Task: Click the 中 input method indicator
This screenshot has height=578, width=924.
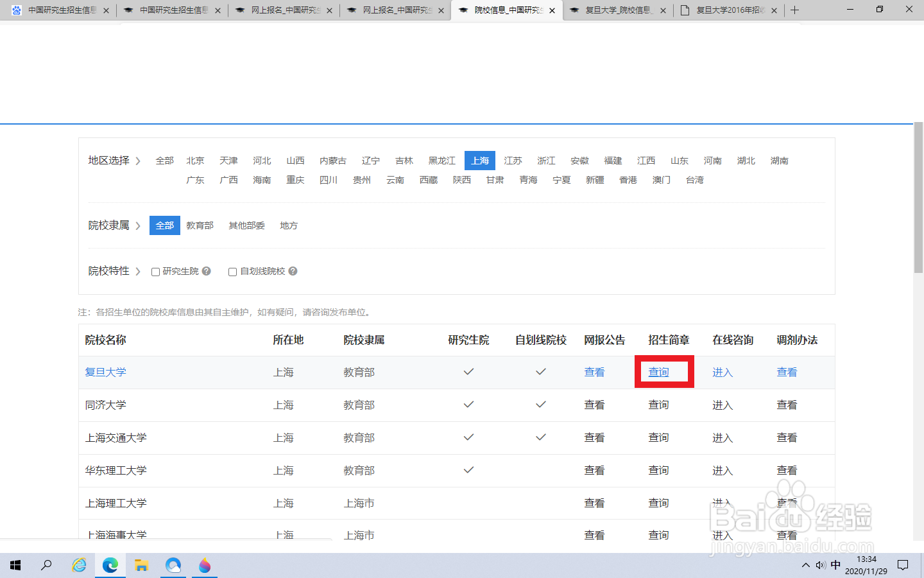Action: (x=835, y=565)
